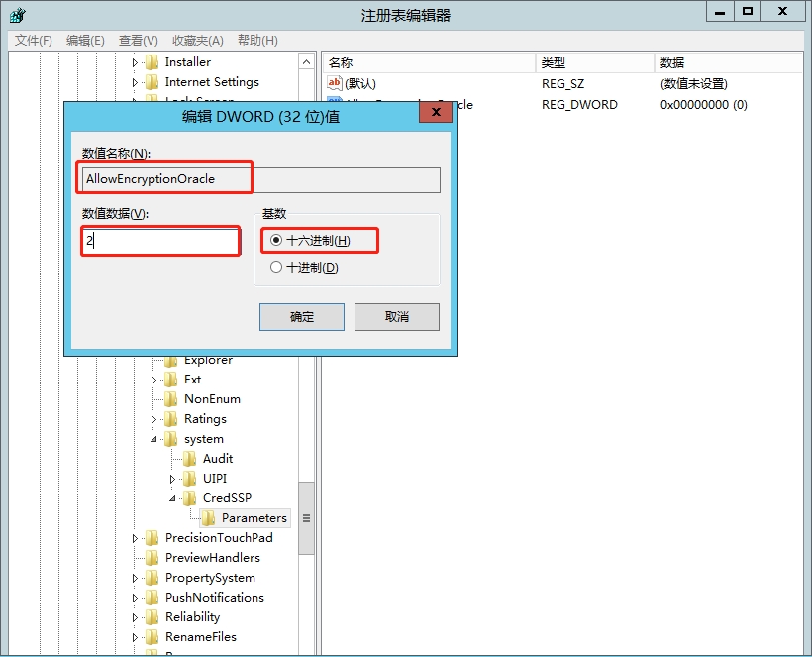The width and height of the screenshot is (812, 657).
Task: Click the 取消 cancel button
Action: click(396, 317)
